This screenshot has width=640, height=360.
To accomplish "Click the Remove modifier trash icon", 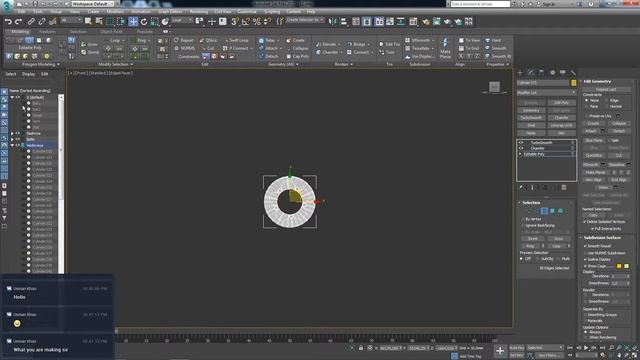I will click(x=564, y=187).
